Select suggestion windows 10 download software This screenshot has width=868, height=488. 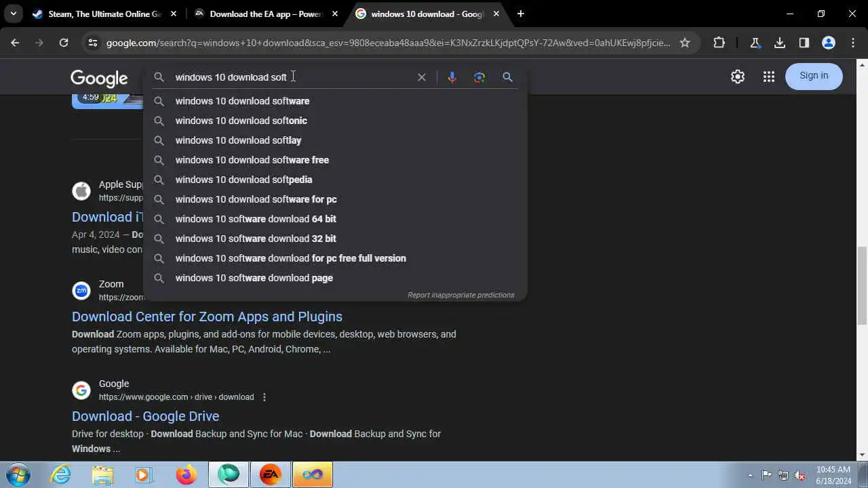335,101
